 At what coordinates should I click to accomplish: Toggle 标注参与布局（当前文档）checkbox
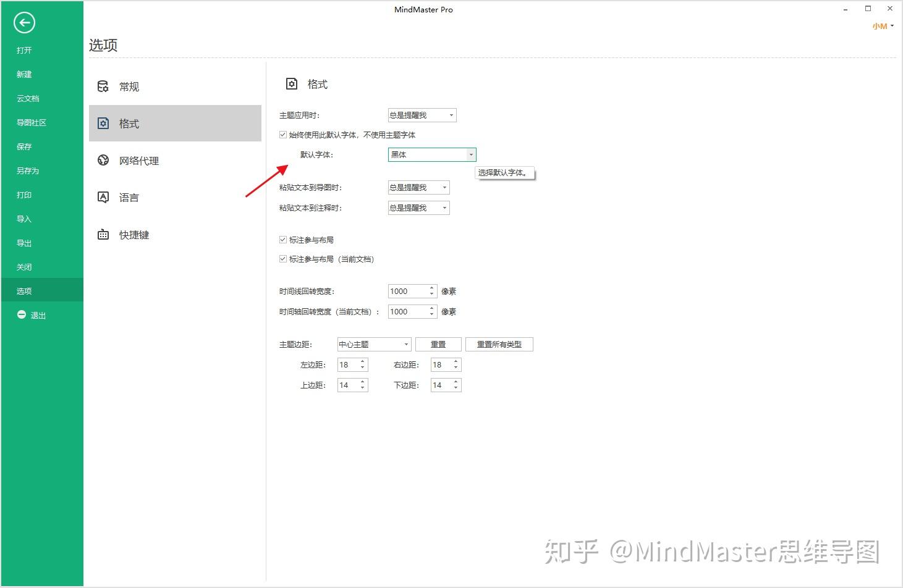(x=283, y=259)
